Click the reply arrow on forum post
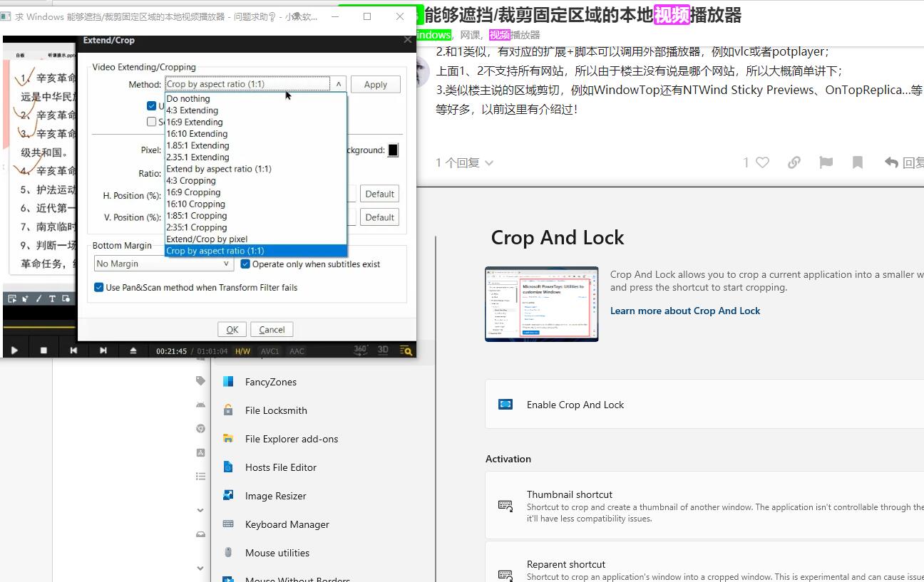 [891, 162]
